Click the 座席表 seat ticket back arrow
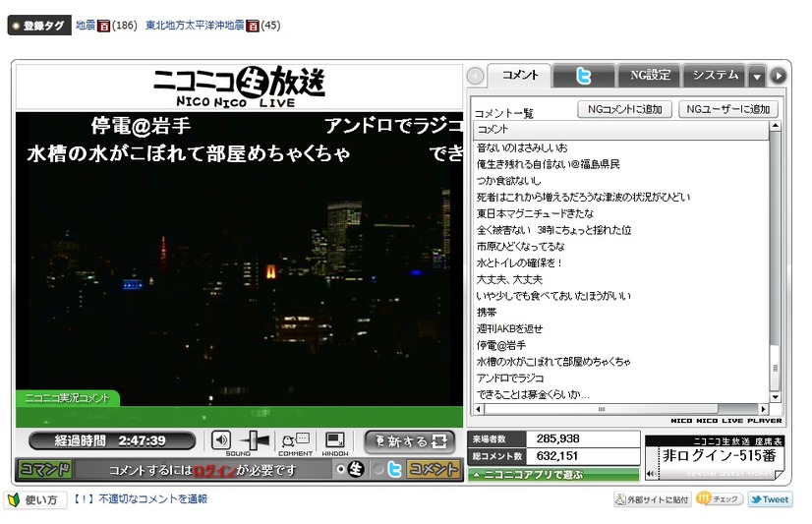Image resolution: width=812 pixels, height=524 pixels. [650, 473]
